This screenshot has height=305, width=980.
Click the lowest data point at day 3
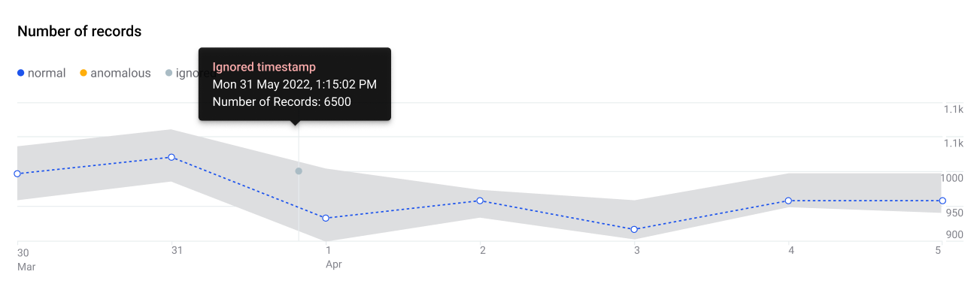(634, 229)
